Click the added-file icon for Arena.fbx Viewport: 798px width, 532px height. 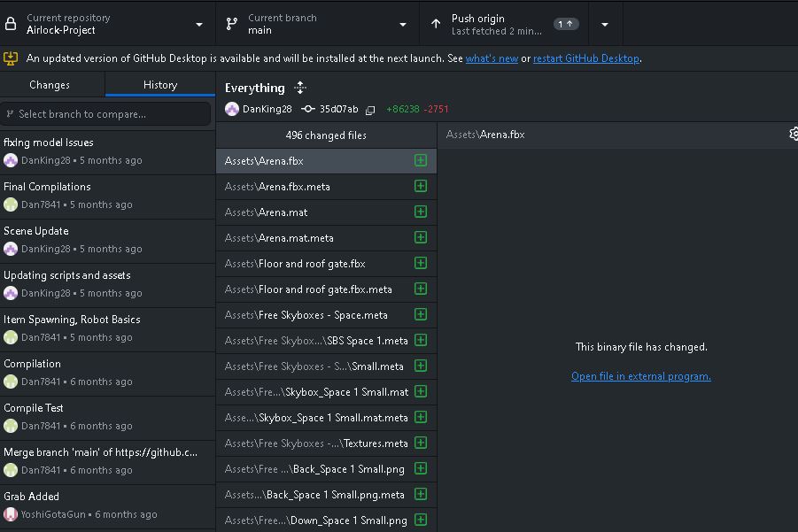[x=421, y=161]
